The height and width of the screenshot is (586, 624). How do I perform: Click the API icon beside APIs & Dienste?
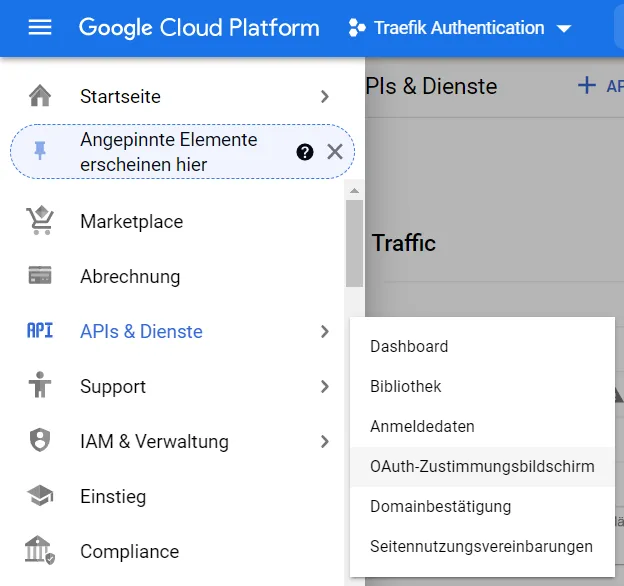40,330
